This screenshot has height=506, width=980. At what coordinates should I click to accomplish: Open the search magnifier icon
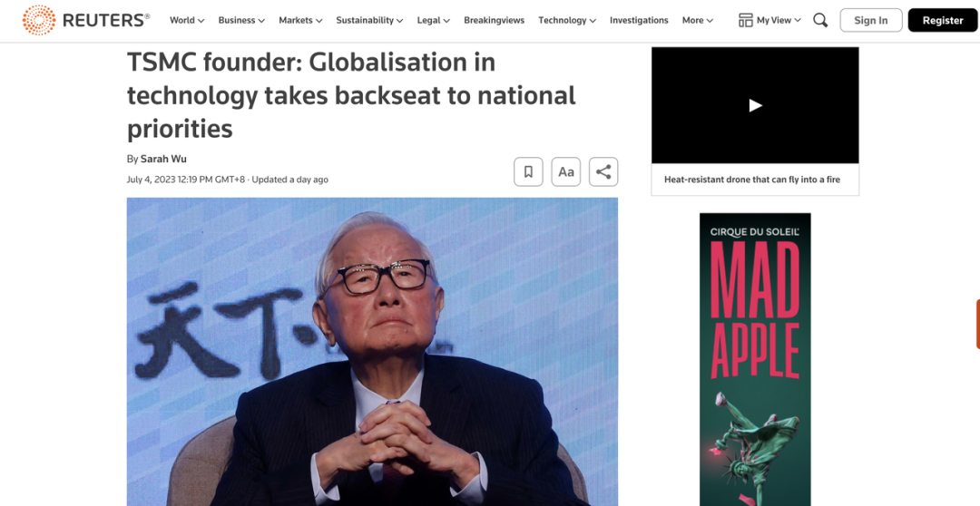[820, 20]
